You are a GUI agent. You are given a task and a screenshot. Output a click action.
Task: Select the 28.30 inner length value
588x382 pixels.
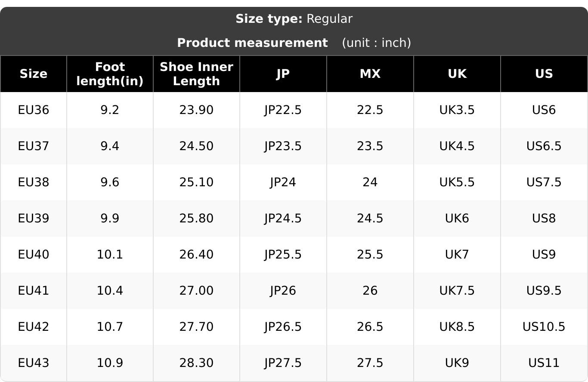[196, 363]
